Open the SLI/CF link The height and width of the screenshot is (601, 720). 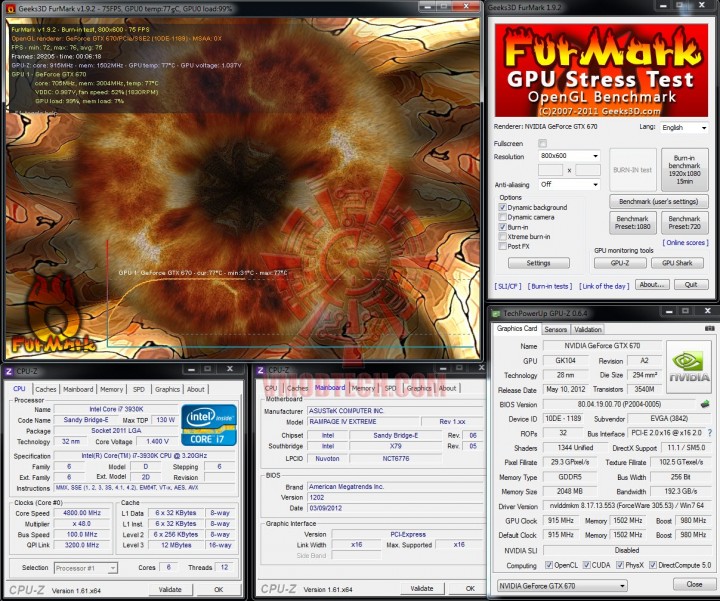pos(508,286)
